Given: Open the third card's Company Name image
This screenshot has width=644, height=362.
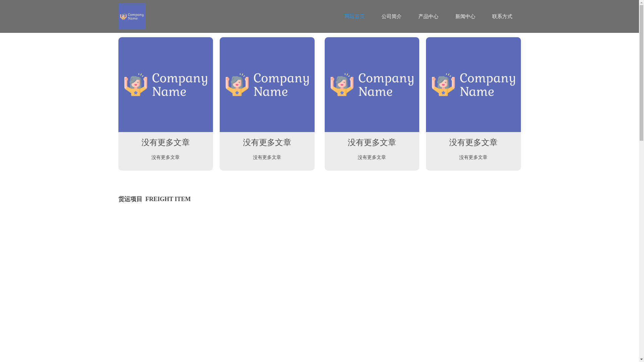Looking at the screenshot, I should tap(372, 84).
